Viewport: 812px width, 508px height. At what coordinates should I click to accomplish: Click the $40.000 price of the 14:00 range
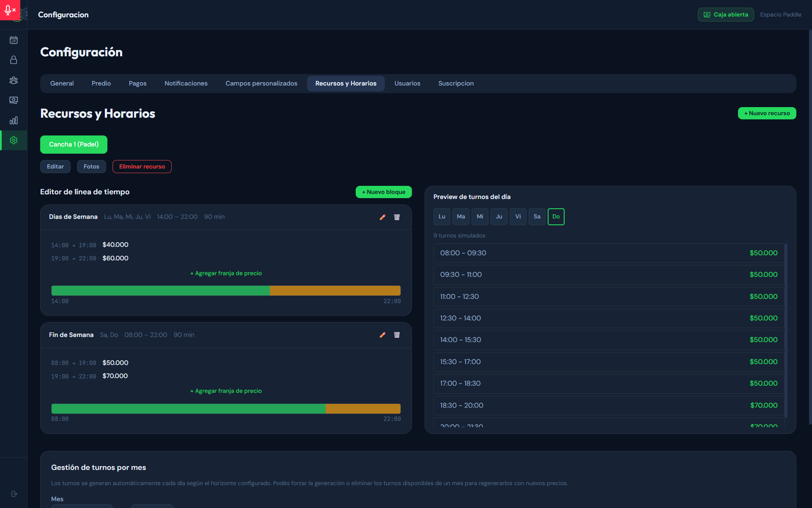pyautogui.click(x=115, y=245)
